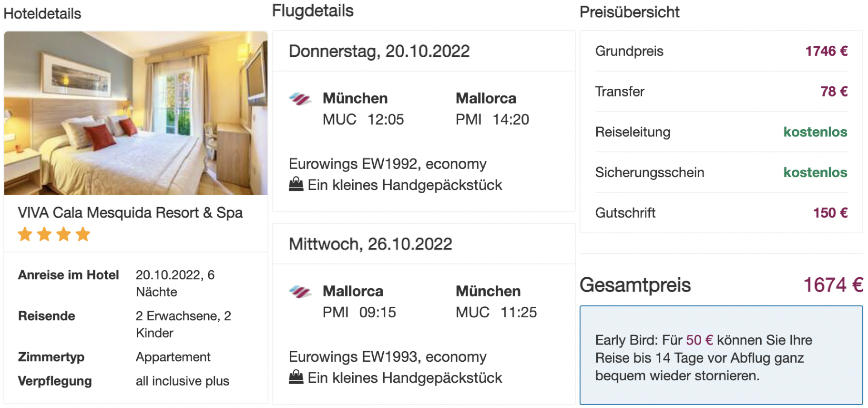This screenshot has height=408, width=868.
Task: Click the 50 € Early Bird price link
Action: [x=700, y=340]
